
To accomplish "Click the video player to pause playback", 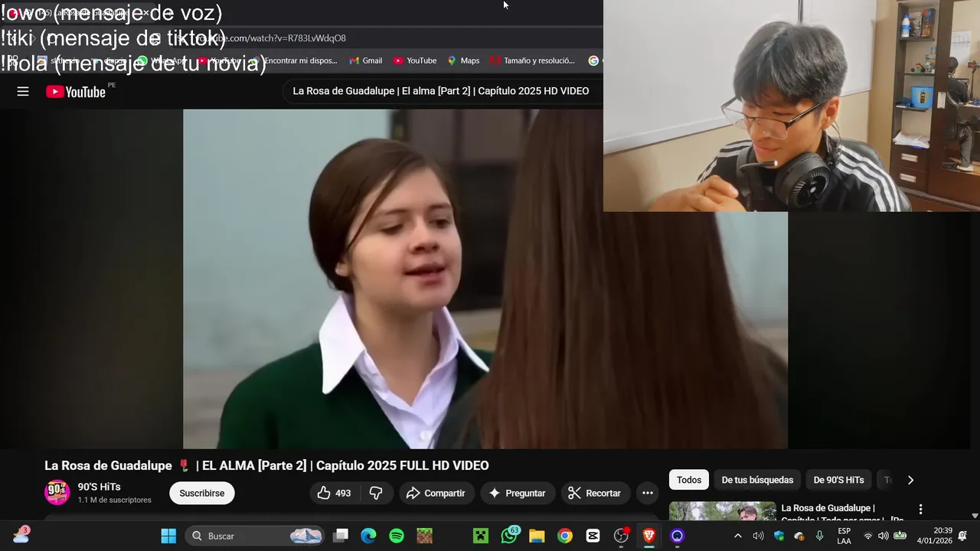I will pos(485,279).
